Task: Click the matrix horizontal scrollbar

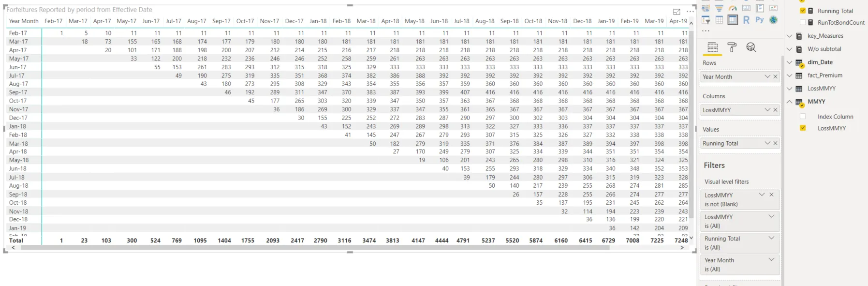Action: click(315, 247)
